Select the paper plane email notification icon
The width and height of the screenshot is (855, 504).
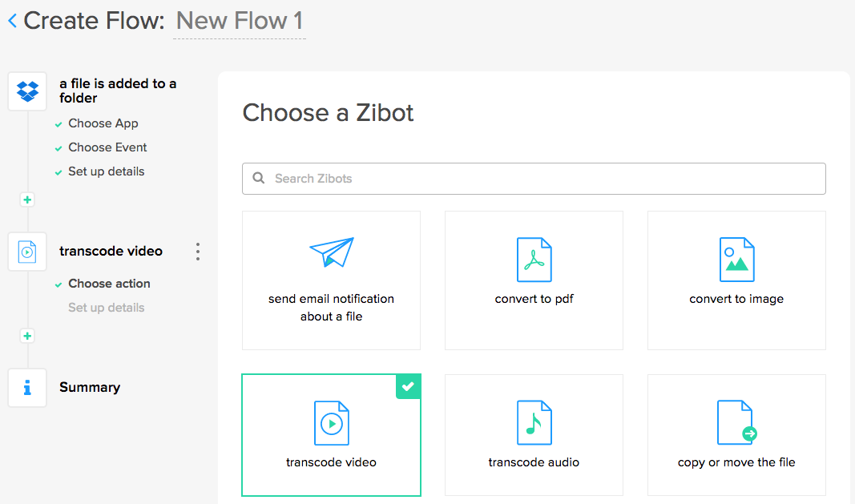coord(331,252)
